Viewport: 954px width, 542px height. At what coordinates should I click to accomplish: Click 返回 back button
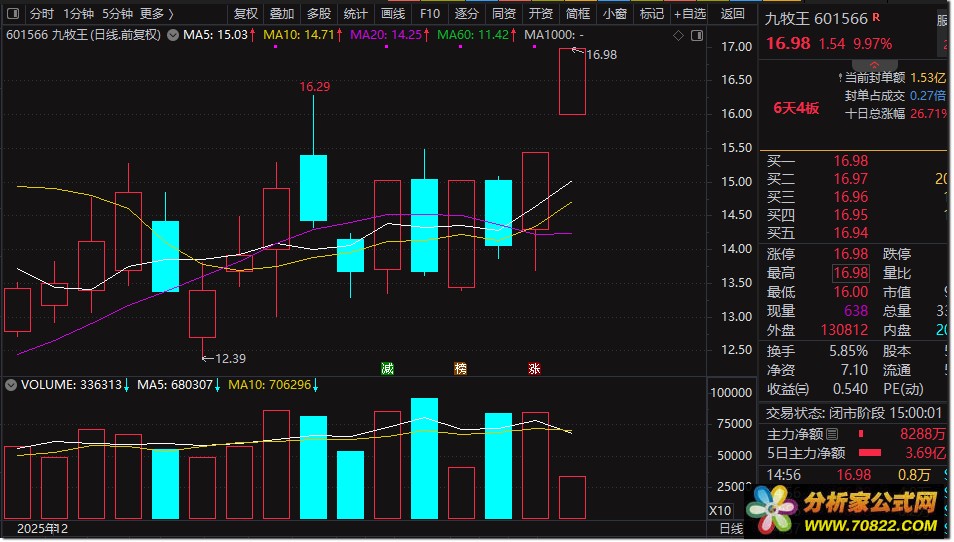click(x=733, y=13)
